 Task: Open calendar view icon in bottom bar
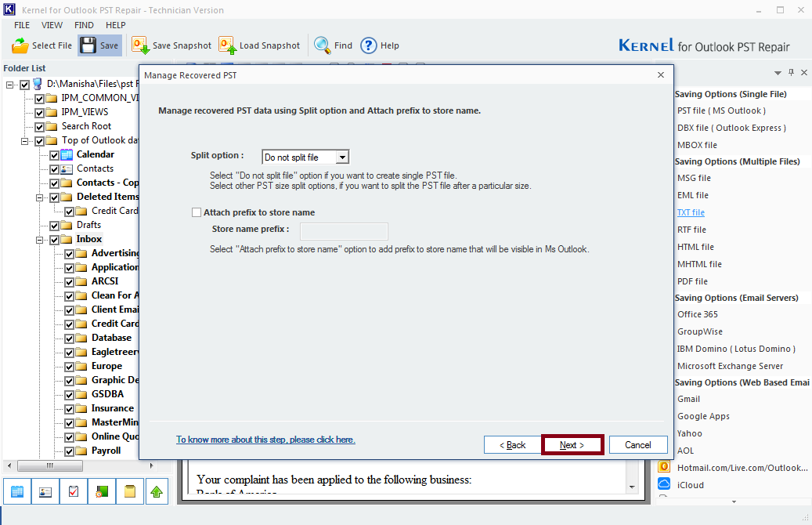17,491
